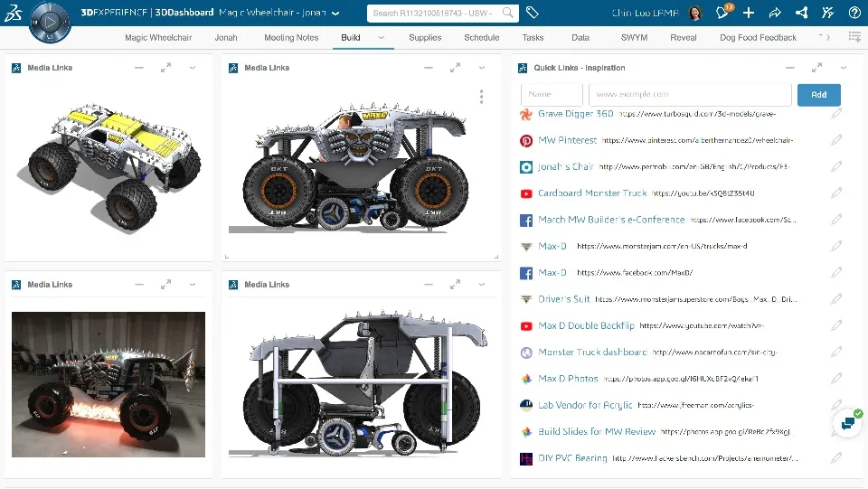868x489 pixels.
Task: Edit the Cardboard Monster Truck link
Action: click(836, 193)
